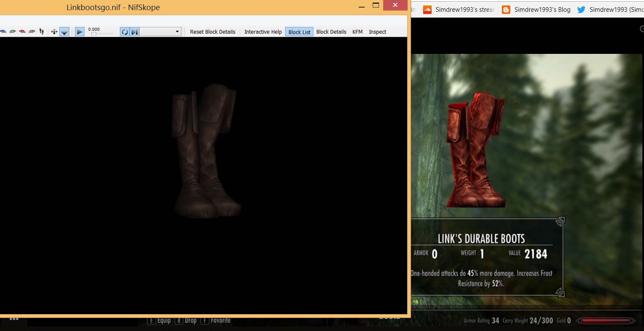Open the animation sequence dropdown
Viewport: 644px width, 331px height.
pyautogui.click(x=160, y=32)
